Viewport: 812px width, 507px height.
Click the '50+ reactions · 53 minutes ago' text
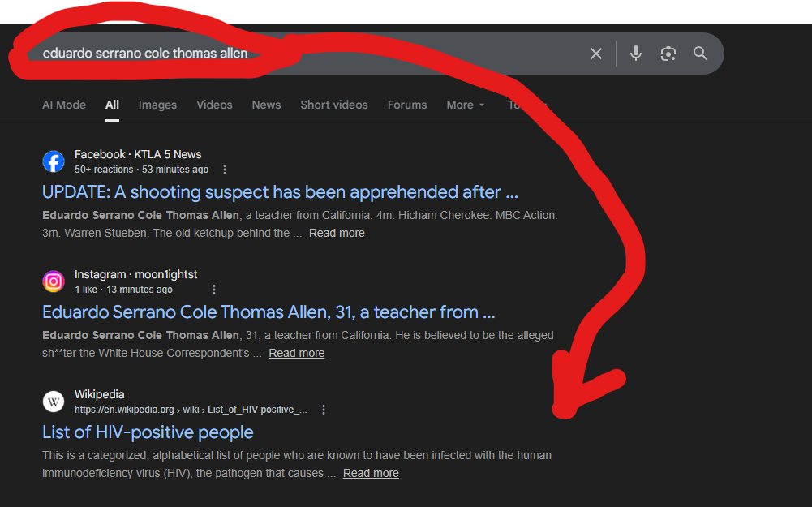coord(141,170)
